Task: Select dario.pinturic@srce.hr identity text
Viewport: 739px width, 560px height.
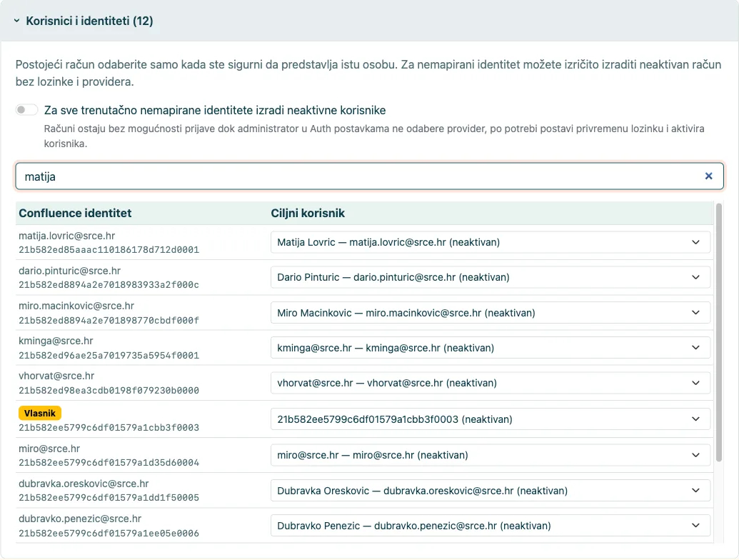Action: (70, 271)
